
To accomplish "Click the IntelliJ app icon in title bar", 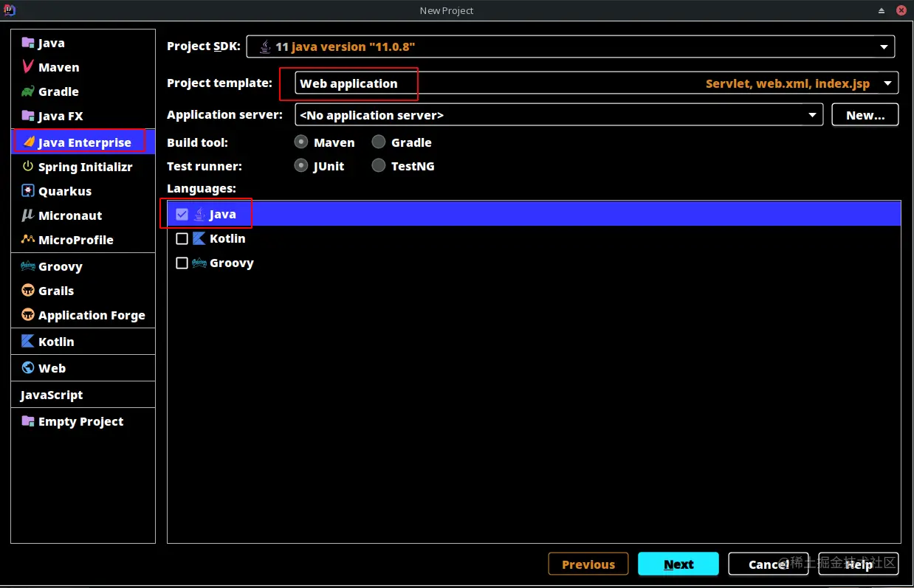I will coord(9,10).
